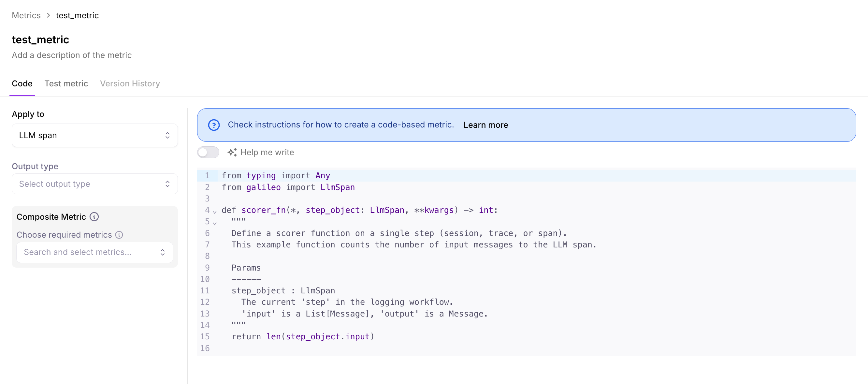This screenshot has height=384, width=868.
Task: Open the Version History tab
Action: click(x=130, y=83)
